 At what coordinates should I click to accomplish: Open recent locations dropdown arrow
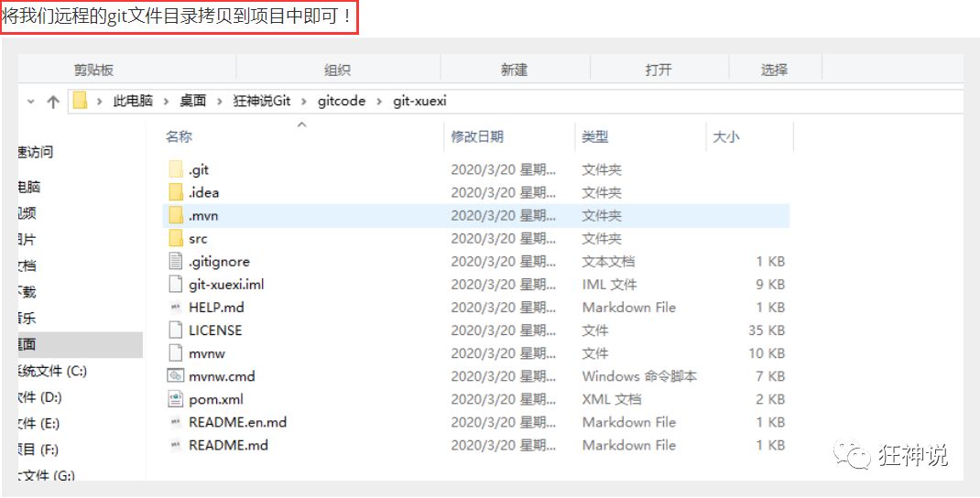point(31,102)
